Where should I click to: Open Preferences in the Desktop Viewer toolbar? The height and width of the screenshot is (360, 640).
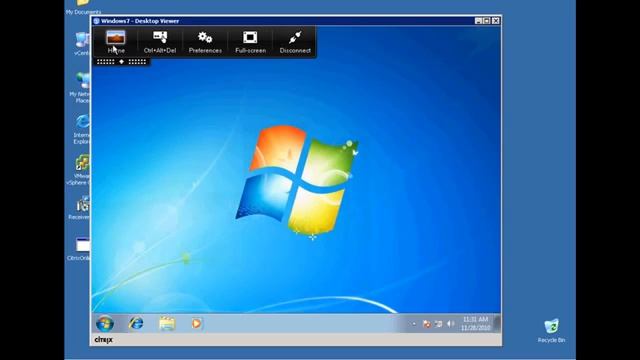(205, 41)
